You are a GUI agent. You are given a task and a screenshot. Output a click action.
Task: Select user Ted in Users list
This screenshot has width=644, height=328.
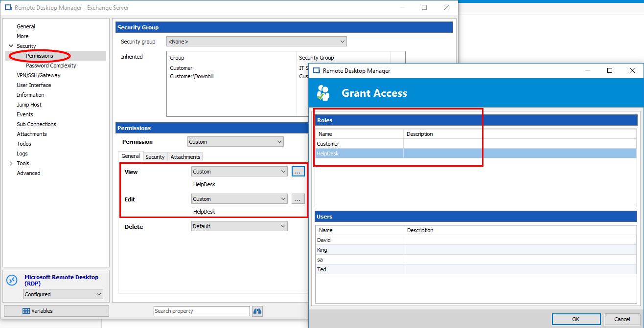(x=476, y=269)
